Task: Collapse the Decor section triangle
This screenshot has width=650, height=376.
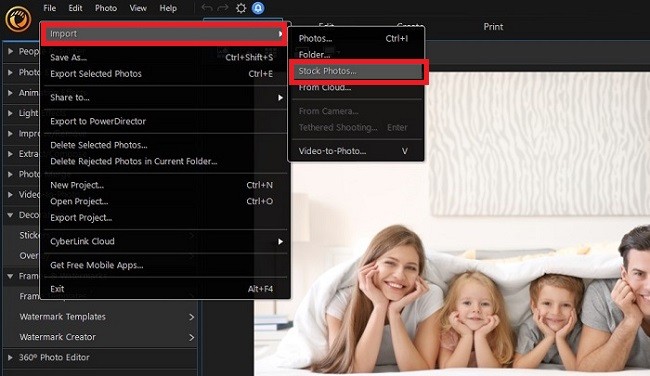Action: (x=10, y=215)
